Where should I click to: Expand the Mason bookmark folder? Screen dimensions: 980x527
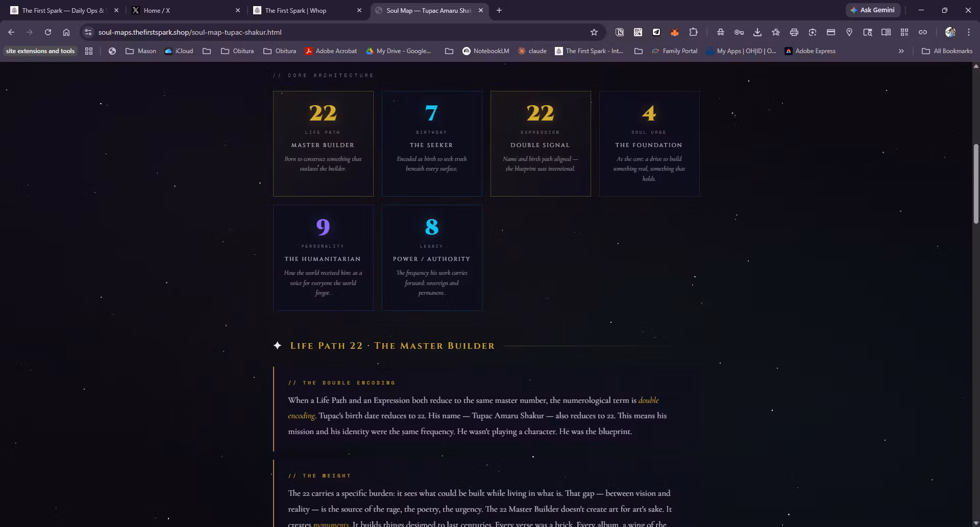coord(141,51)
